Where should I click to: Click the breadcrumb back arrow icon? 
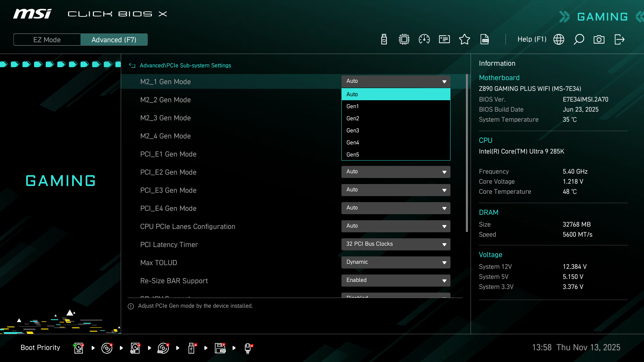(132, 66)
